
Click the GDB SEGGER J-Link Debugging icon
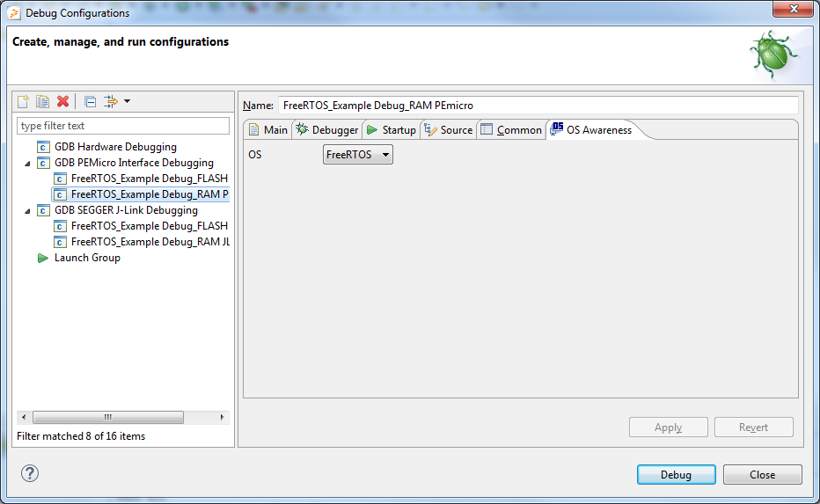click(x=43, y=211)
